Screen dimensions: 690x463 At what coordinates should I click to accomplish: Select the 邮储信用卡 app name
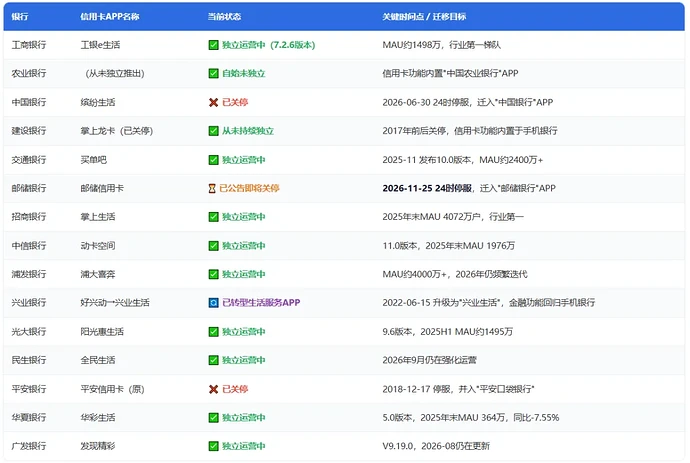(x=102, y=188)
